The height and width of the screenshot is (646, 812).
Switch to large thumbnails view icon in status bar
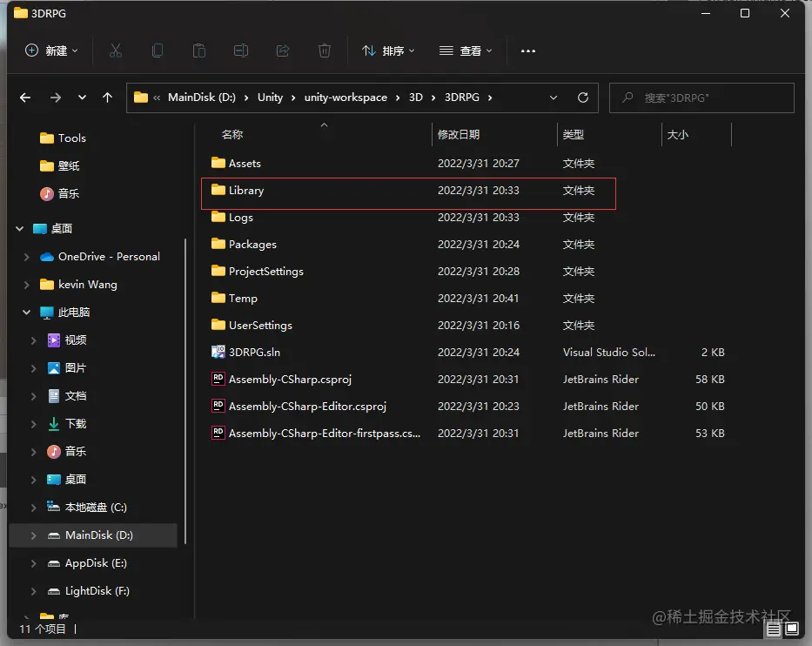tap(792, 629)
